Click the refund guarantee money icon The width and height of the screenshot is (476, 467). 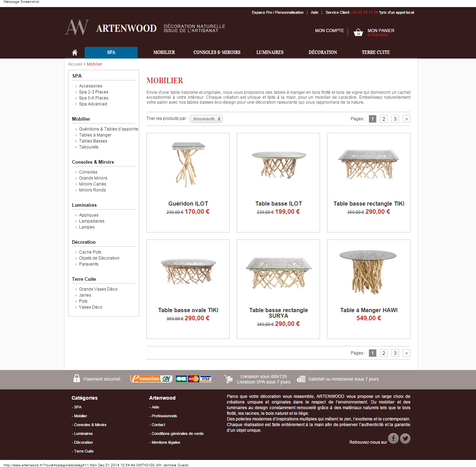tap(301, 379)
